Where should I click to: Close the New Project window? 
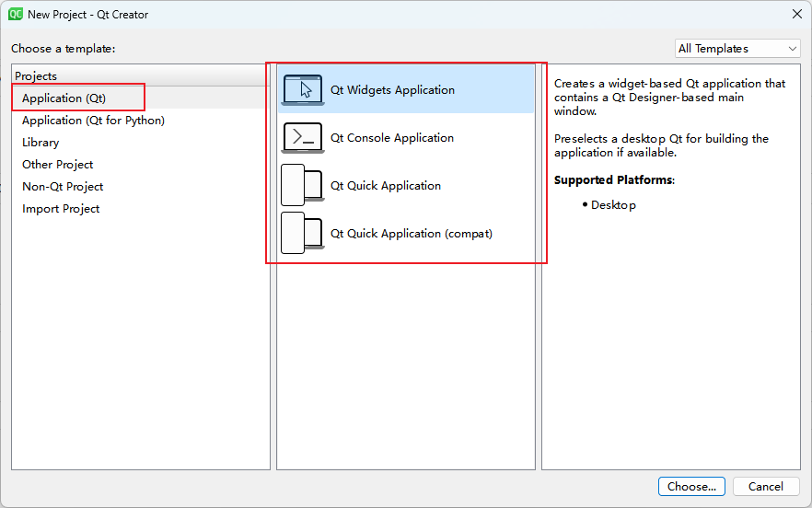(x=796, y=14)
